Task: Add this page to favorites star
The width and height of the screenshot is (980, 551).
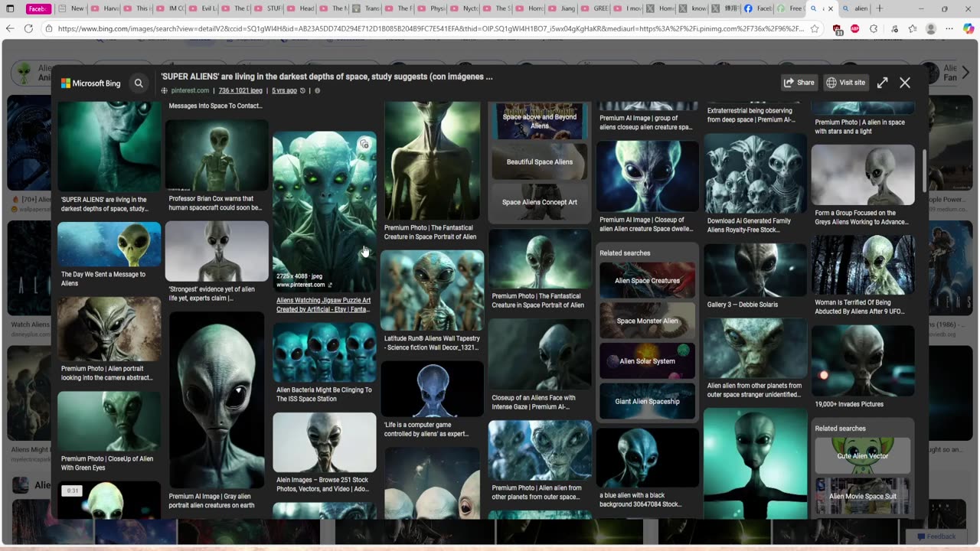Action: pyautogui.click(x=815, y=28)
